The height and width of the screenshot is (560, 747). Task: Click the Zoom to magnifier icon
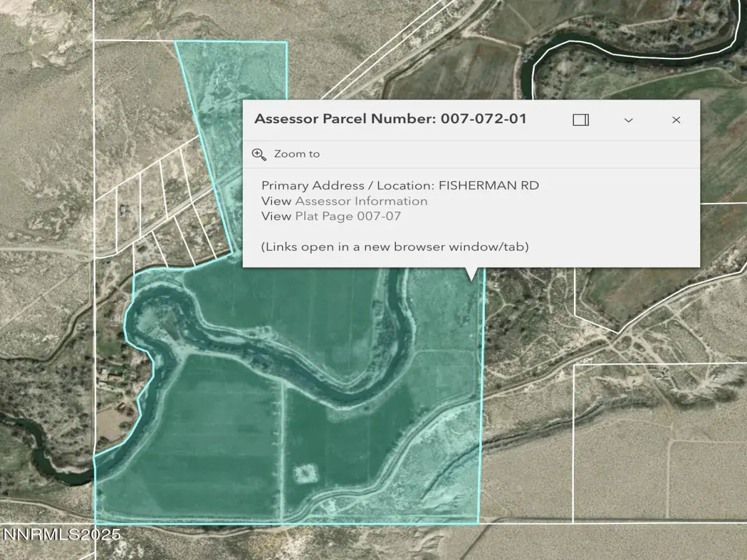[x=259, y=154]
